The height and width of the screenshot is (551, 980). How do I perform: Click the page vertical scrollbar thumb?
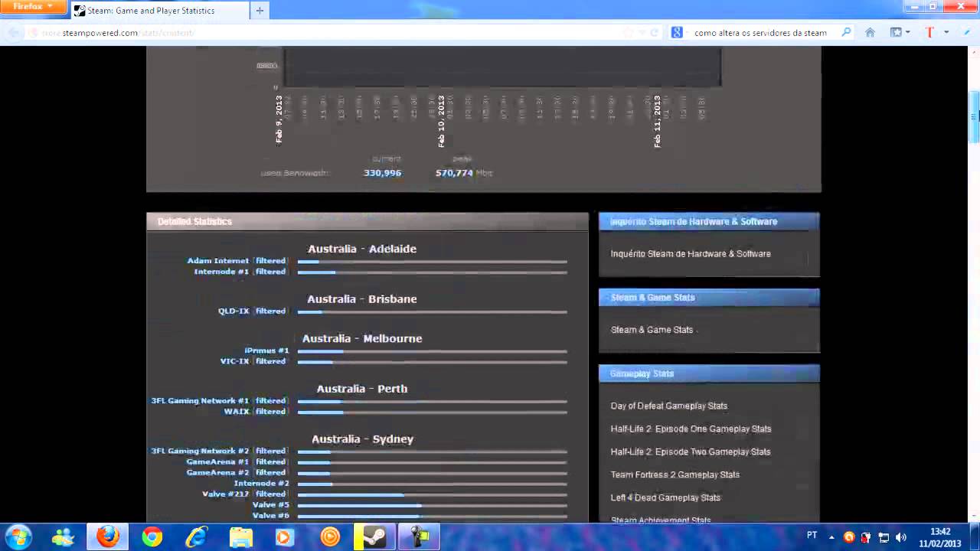click(975, 116)
